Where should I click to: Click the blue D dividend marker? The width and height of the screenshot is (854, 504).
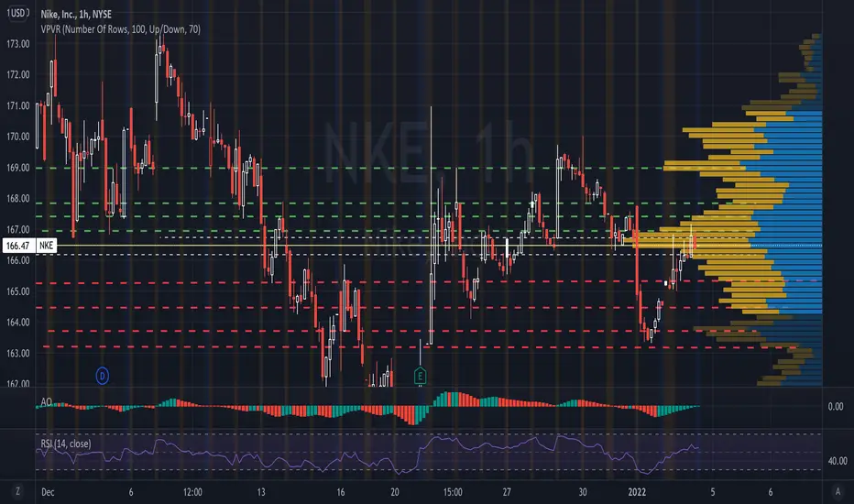pos(103,376)
